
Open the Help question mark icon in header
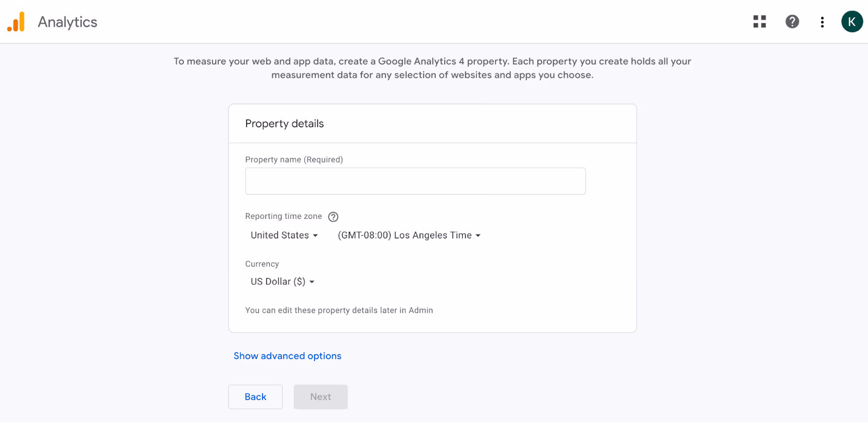click(x=792, y=22)
